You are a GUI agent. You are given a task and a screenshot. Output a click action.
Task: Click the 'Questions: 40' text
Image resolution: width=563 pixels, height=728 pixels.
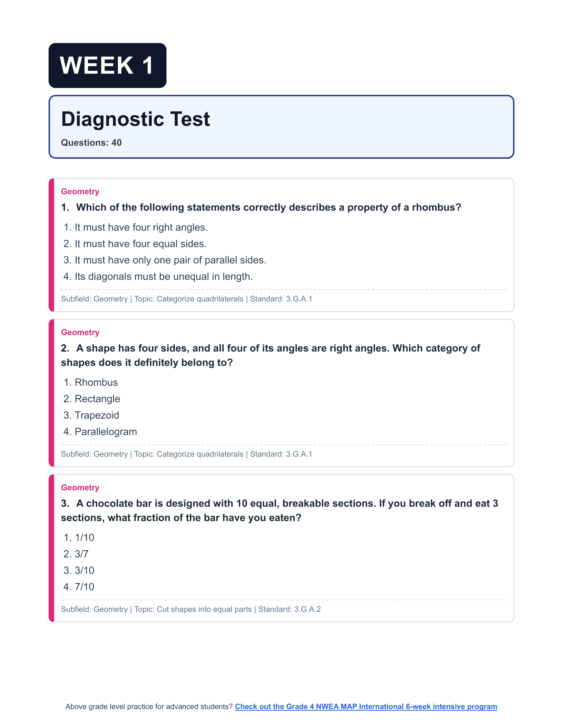(91, 143)
